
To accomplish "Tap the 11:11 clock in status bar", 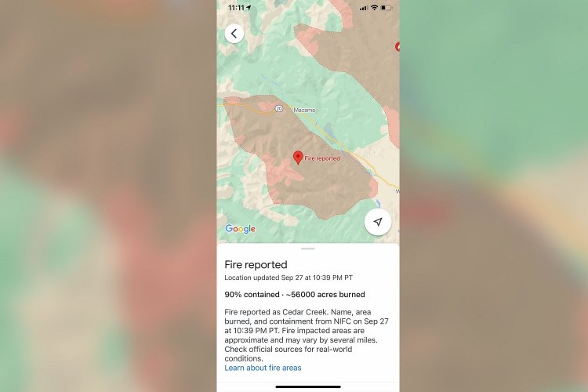I will point(236,8).
